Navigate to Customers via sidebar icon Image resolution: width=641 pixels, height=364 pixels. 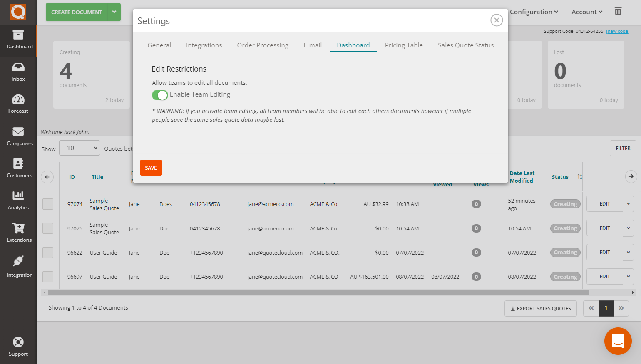pyautogui.click(x=18, y=168)
